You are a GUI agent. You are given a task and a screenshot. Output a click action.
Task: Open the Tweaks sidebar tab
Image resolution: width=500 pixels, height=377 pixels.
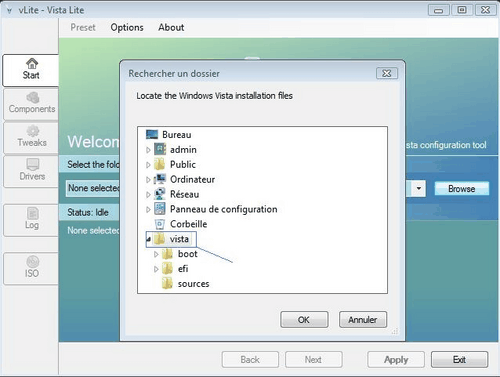(31, 137)
